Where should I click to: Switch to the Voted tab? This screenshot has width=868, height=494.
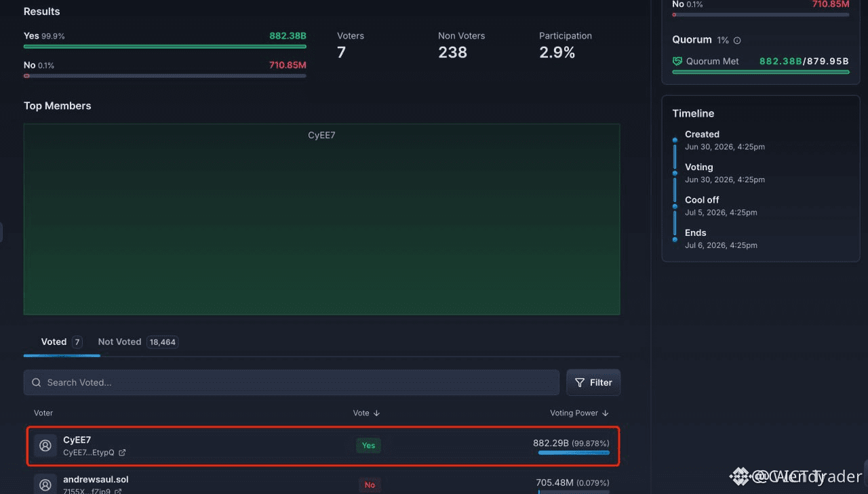coord(61,342)
